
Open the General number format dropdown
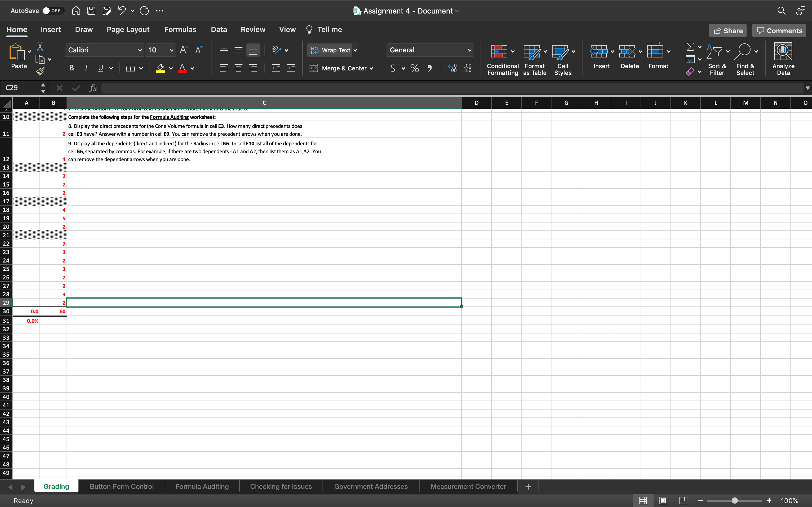click(469, 50)
